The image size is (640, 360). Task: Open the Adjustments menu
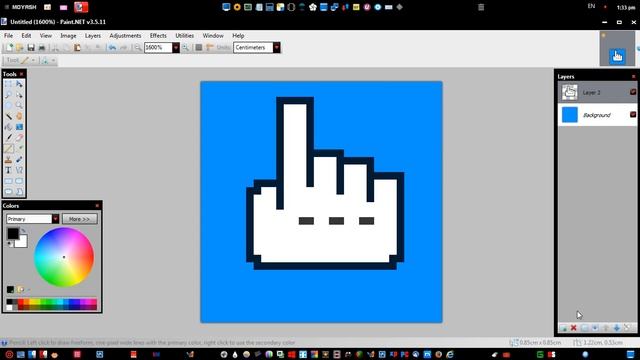click(125, 36)
